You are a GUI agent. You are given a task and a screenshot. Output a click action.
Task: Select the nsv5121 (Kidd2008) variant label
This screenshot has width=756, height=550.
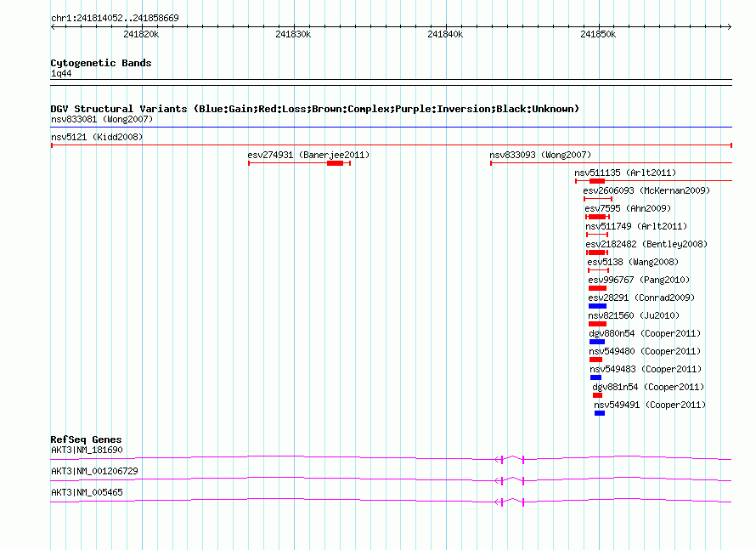pos(97,137)
